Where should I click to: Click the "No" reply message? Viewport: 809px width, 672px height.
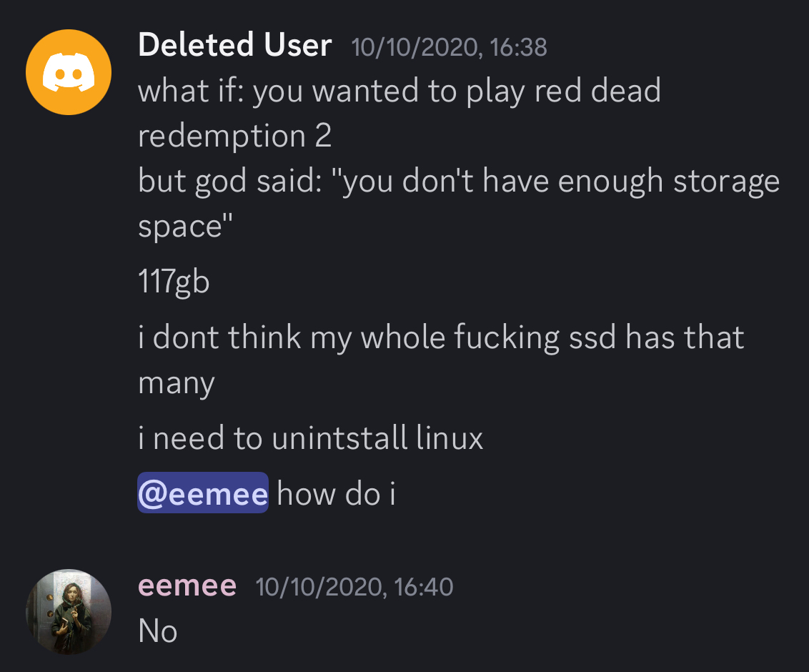[x=157, y=631]
